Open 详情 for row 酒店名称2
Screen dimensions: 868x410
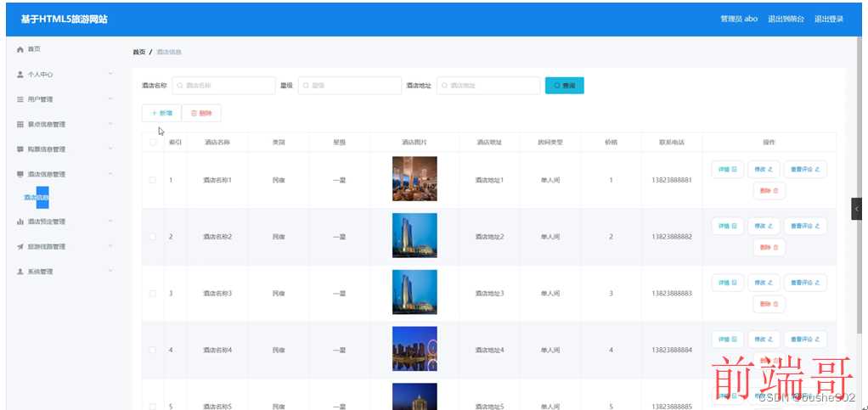pos(727,226)
